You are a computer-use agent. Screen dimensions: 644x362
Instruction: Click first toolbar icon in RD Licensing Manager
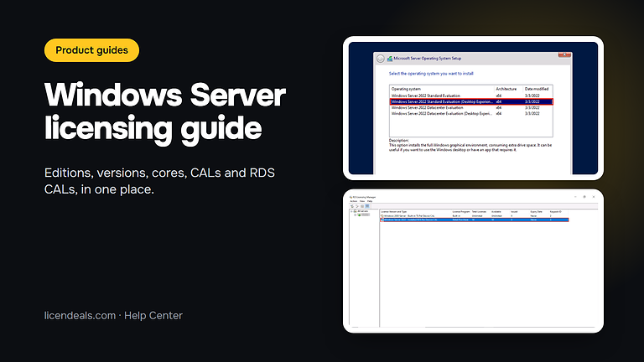coord(352,206)
